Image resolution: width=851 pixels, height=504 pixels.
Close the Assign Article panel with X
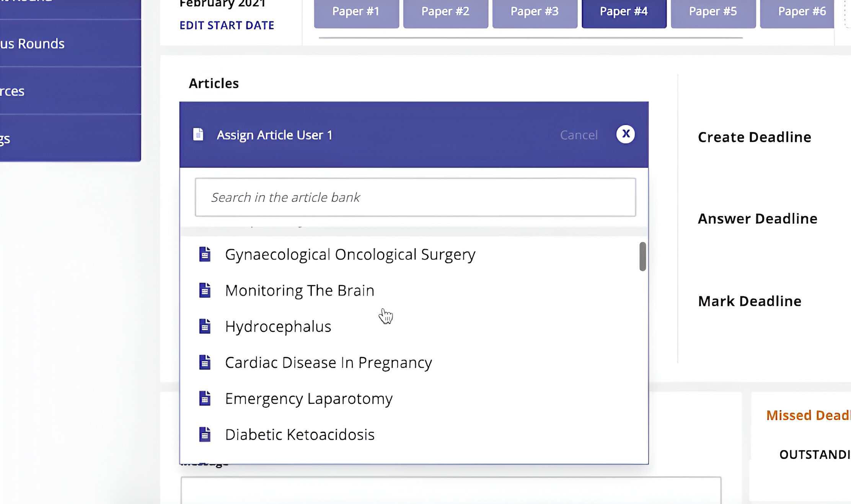[626, 134]
